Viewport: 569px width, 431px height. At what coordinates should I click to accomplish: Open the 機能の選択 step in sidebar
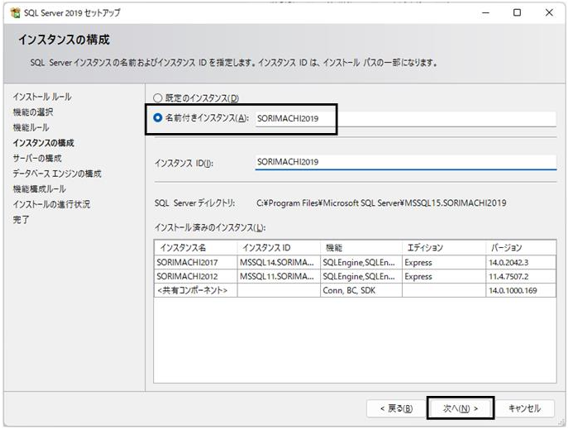(x=33, y=112)
